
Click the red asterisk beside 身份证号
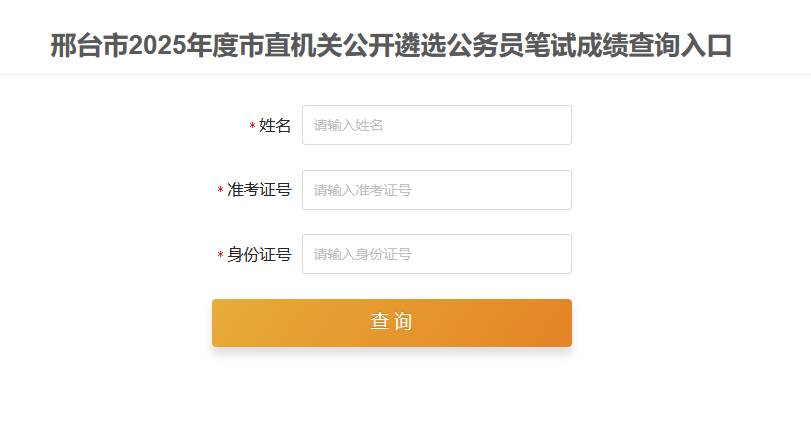tap(221, 256)
